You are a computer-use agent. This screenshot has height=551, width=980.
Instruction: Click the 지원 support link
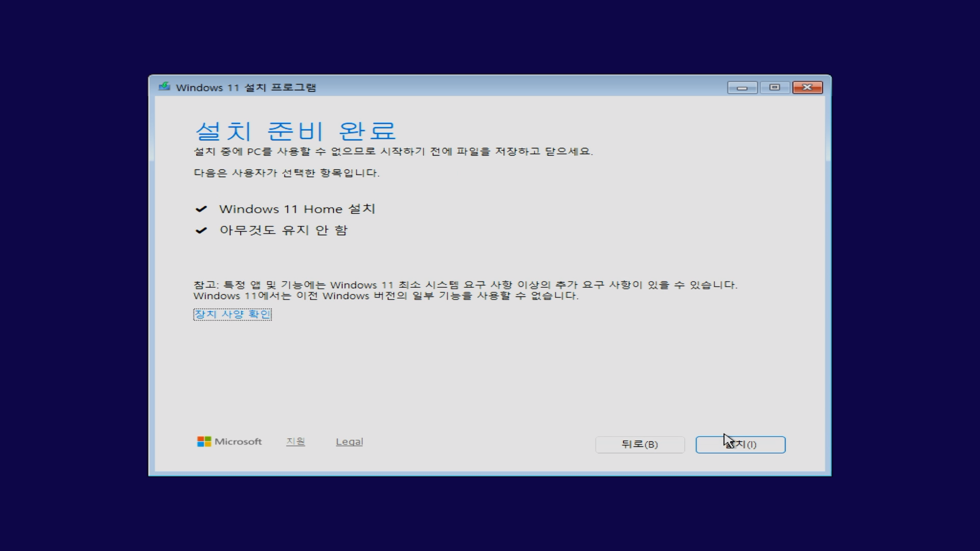tap(295, 441)
